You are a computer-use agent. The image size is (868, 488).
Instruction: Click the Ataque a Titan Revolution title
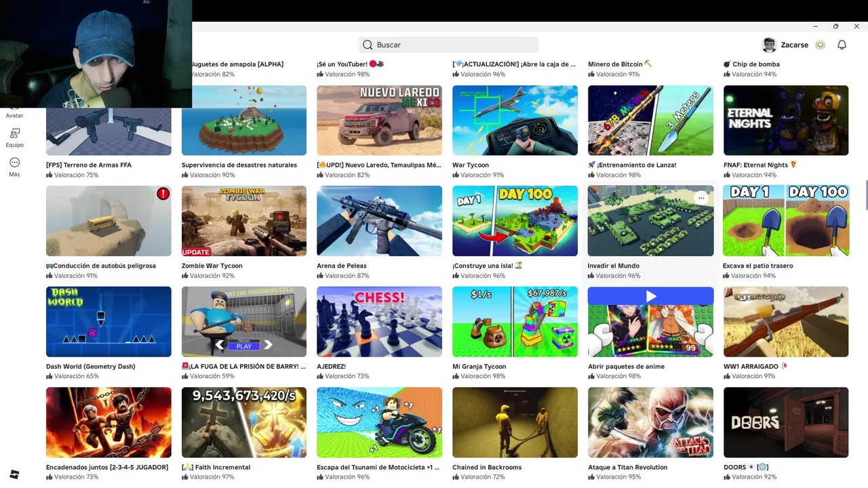tap(628, 468)
